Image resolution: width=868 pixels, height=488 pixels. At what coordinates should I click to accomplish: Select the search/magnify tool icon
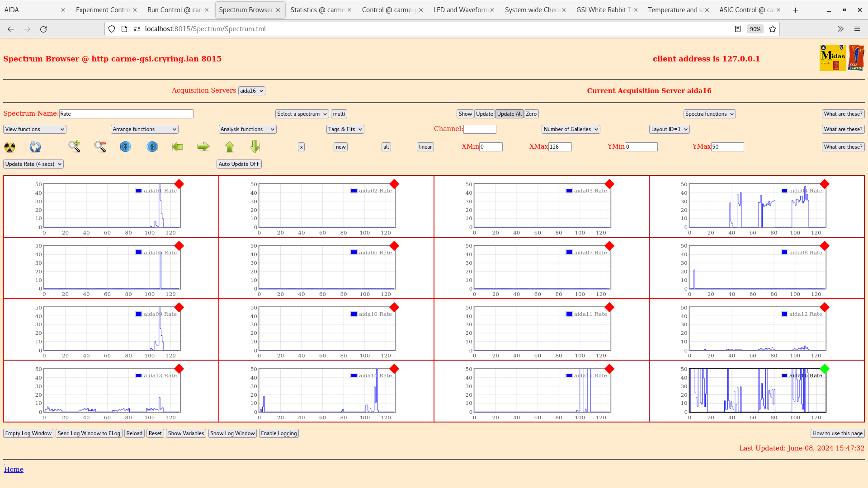coord(75,146)
